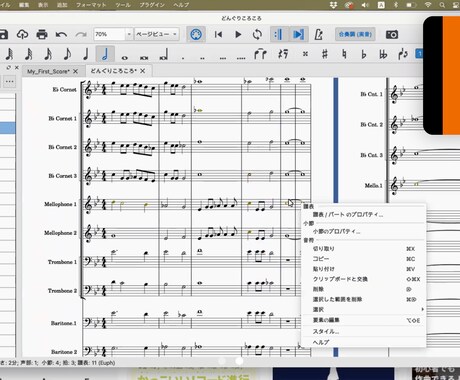Image resolution: width=460 pixels, height=380 pixels.
Task: Start score playback
Action: pyautogui.click(x=238, y=34)
